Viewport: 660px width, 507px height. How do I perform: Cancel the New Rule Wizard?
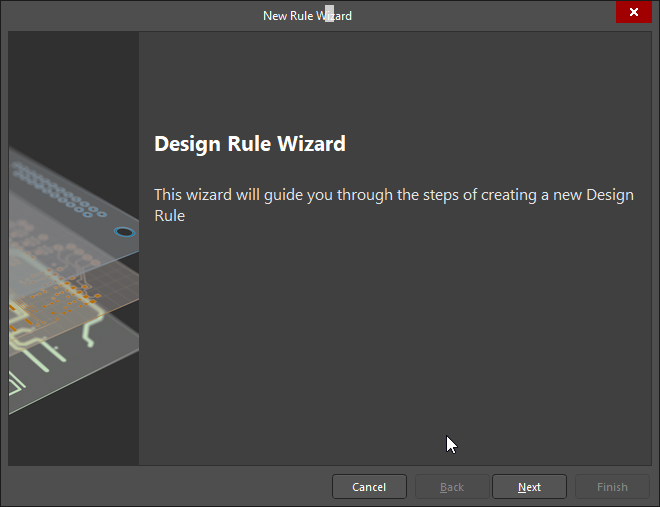pyautogui.click(x=369, y=487)
